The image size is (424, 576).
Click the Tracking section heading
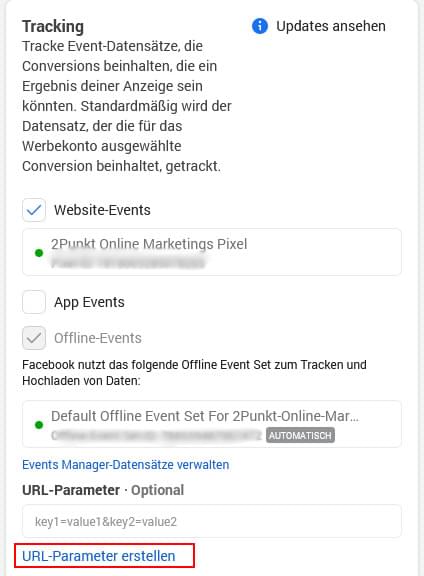[53, 26]
